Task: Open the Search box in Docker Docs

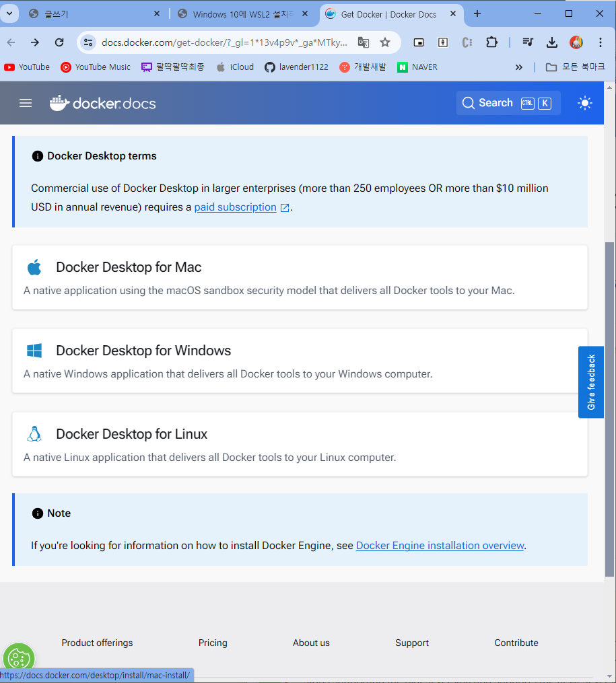Action: pyautogui.click(x=508, y=103)
